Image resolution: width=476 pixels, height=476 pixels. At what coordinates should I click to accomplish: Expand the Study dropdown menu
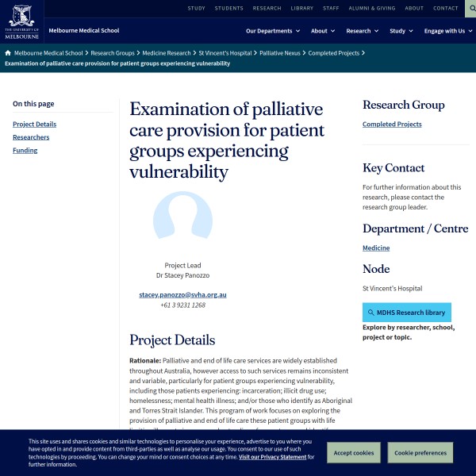coord(401,31)
